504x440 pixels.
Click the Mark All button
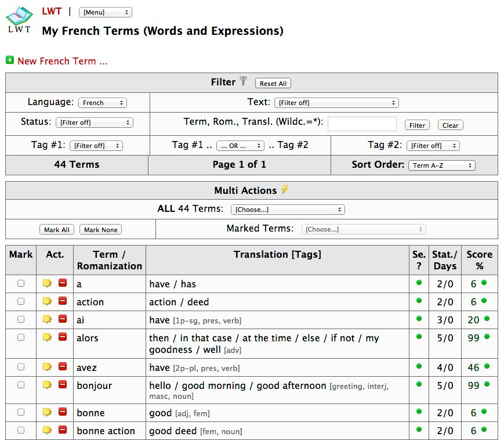tap(57, 230)
